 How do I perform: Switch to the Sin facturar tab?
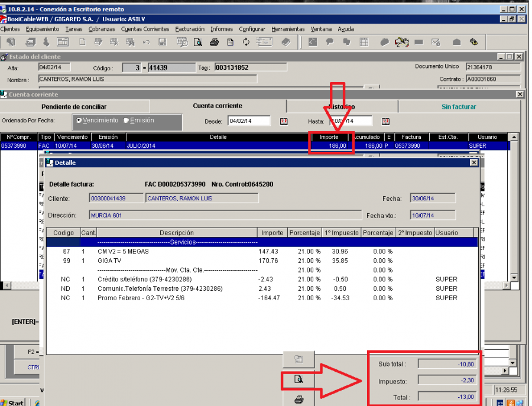tap(458, 106)
